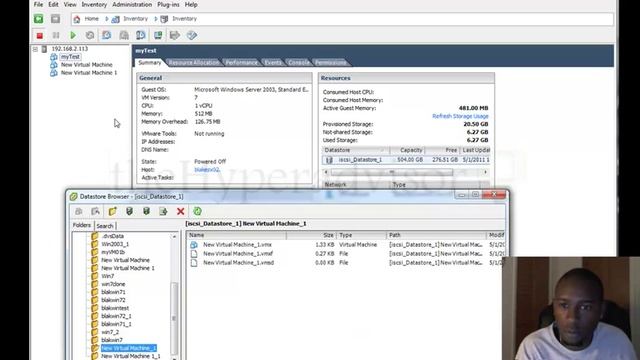Select New Virtual Machine in inventory tree

click(x=87, y=65)
